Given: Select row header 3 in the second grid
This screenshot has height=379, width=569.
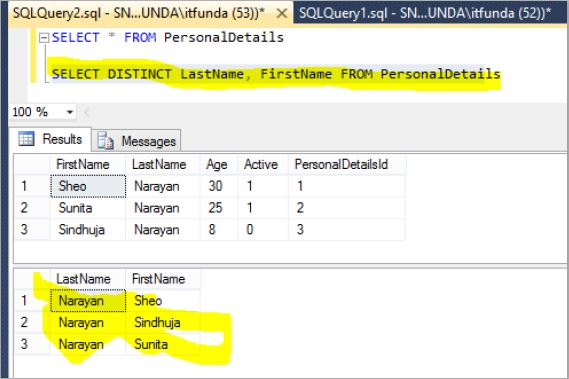Looking at the screenshot, I should pyautogui.click(x=32, y=344).
